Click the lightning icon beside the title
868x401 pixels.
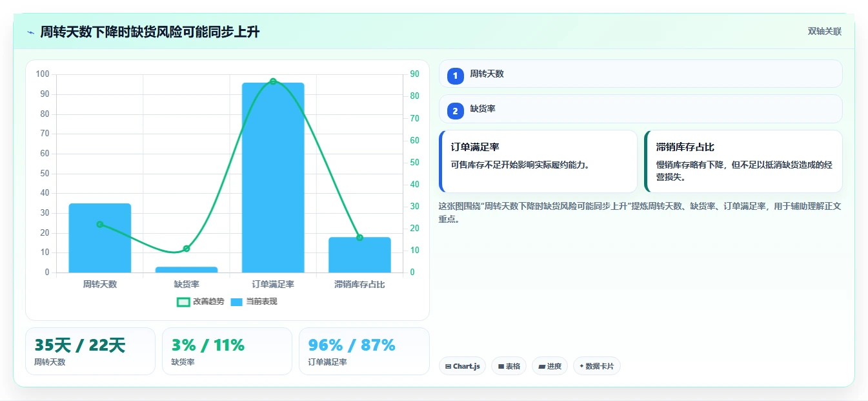pyautogui.click(x=30, y=32)
